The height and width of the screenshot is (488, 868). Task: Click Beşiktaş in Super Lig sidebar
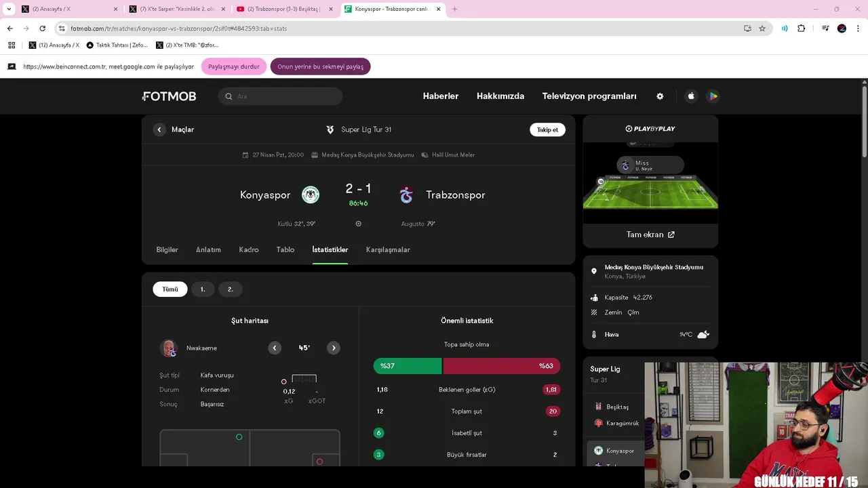[617, 407]
